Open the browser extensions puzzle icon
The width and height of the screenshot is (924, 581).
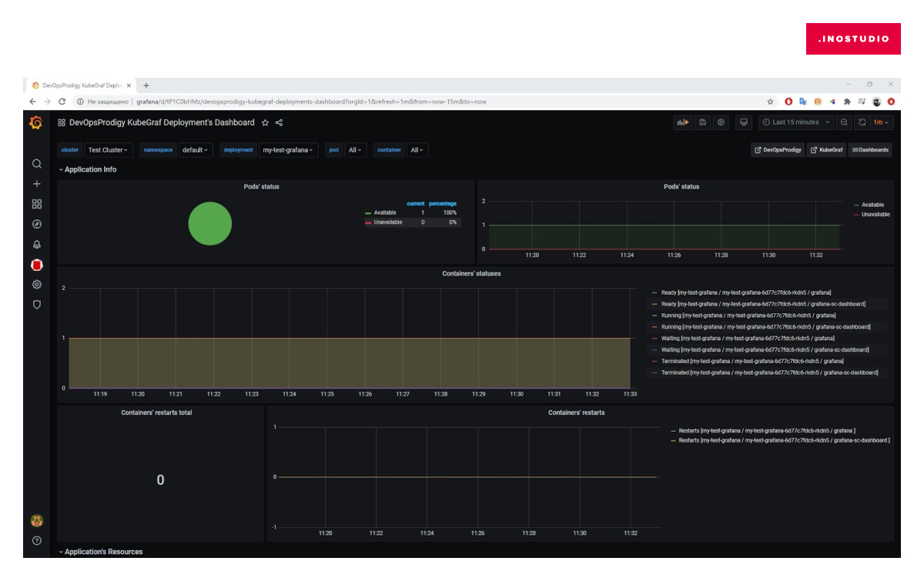(847, 101)
